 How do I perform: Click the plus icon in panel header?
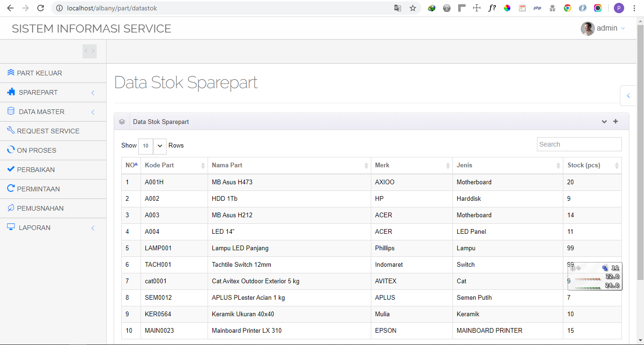click(615, 122)
